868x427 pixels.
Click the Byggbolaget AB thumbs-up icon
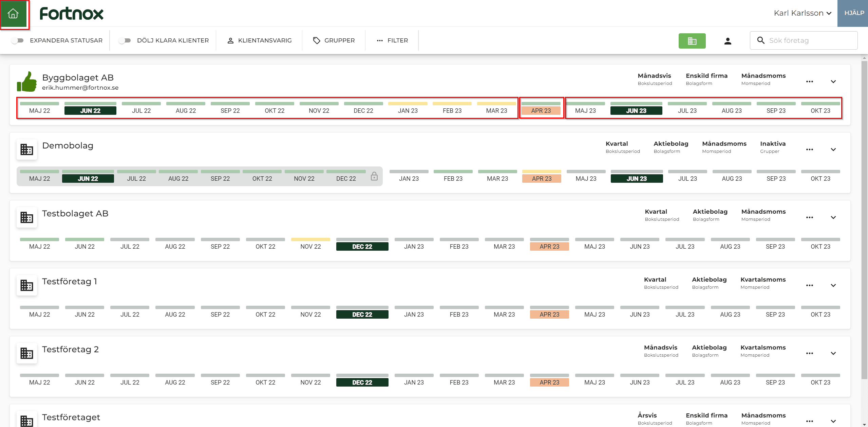point(27,82)
